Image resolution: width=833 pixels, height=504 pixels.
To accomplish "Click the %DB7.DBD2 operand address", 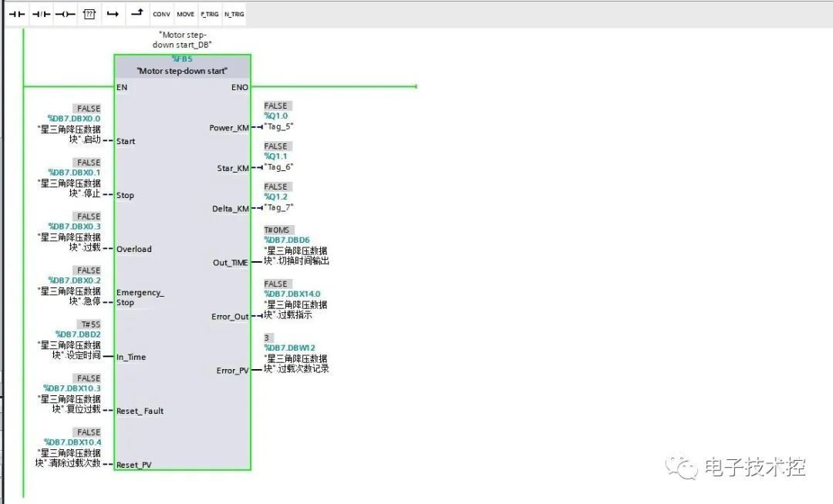I will pyautogui.click(x=78, y=334).
